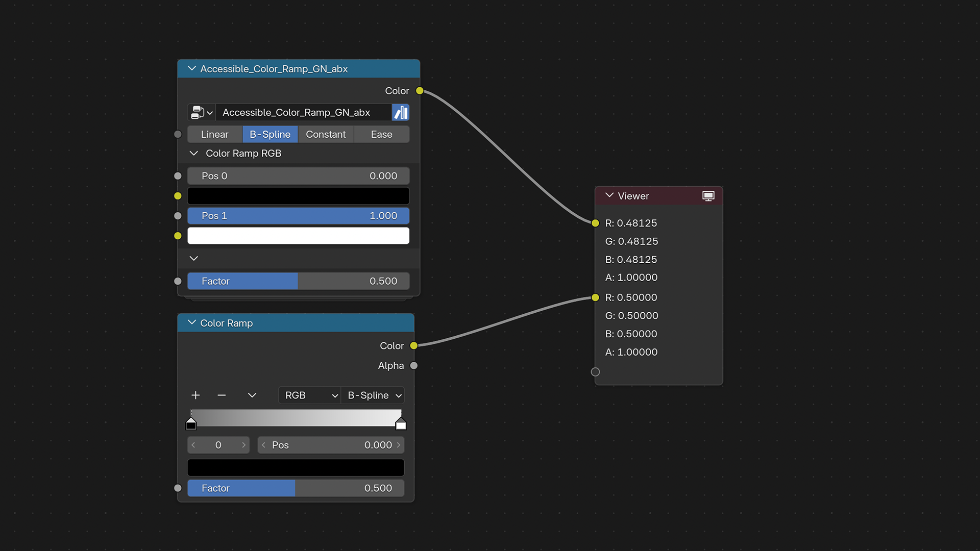
Task: Click the B-Spline button in group node
Action: 270,134
